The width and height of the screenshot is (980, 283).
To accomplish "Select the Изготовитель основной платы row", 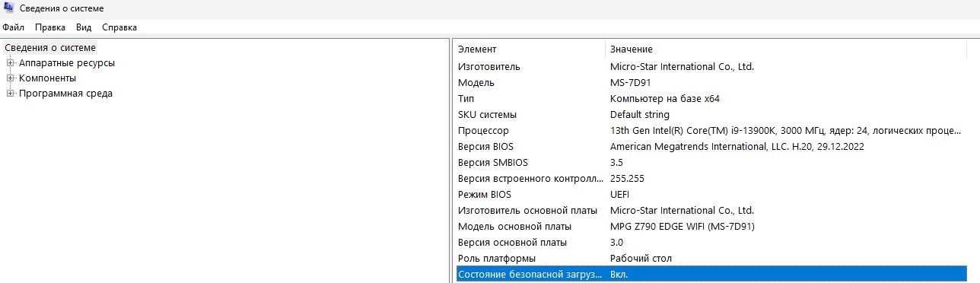I will coord(711,210).
